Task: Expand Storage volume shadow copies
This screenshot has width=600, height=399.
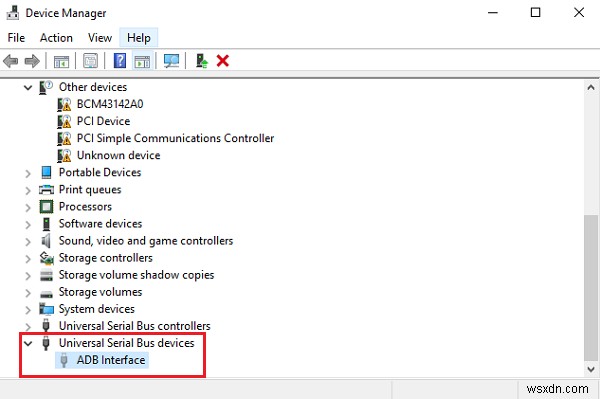Action: click(28, 276)
